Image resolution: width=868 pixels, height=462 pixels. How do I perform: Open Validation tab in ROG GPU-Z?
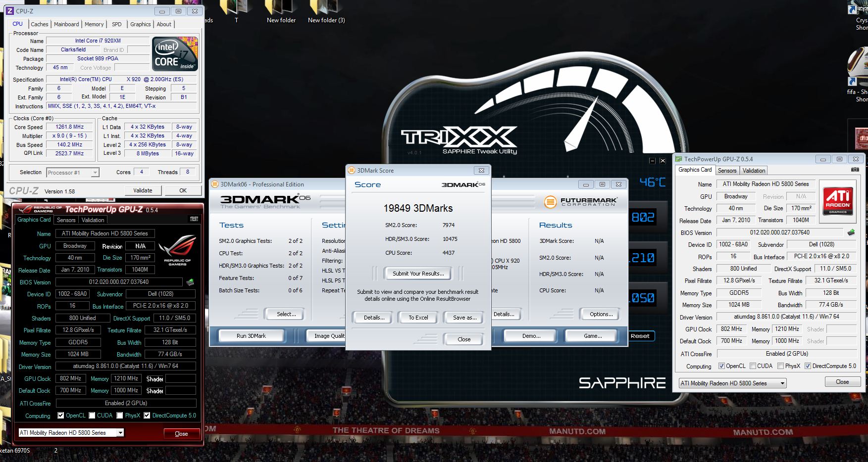point(93,220)
